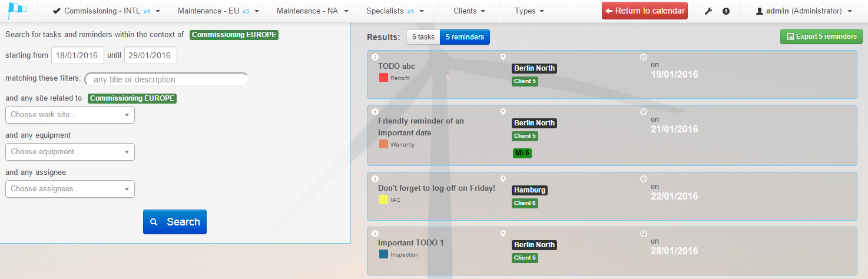868x279 pixels.
Task: Click the help question mark icon
Action: coord(725,11)
